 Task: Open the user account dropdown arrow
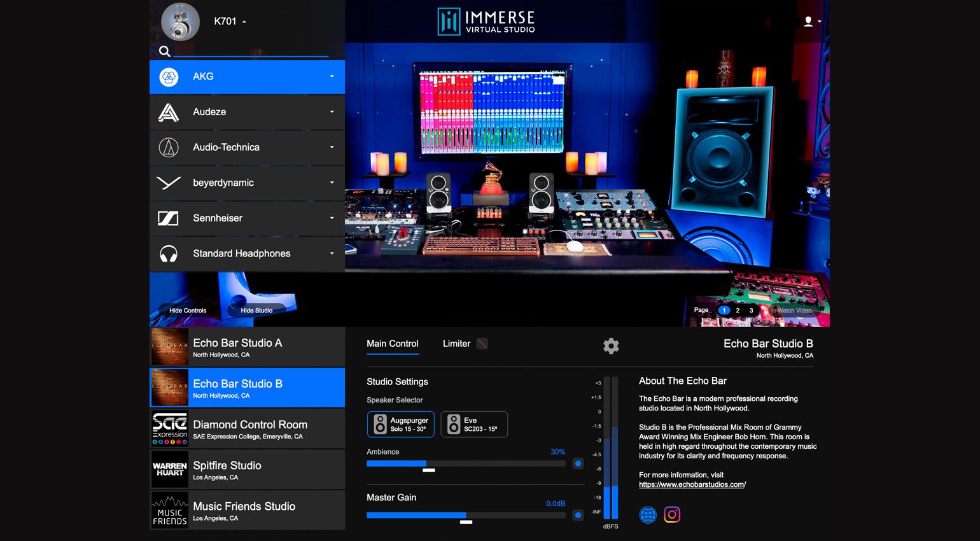(x=820, y=21)
